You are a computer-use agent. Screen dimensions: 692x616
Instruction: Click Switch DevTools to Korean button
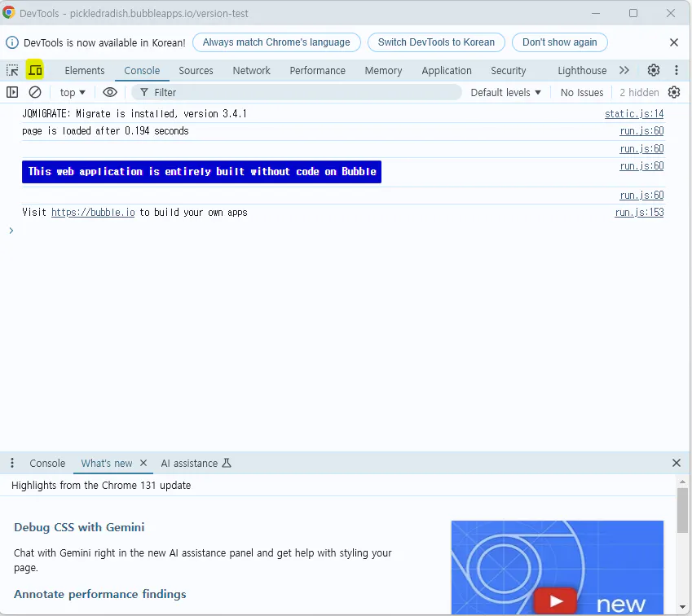pyautogui.click(x=436, y=42)
